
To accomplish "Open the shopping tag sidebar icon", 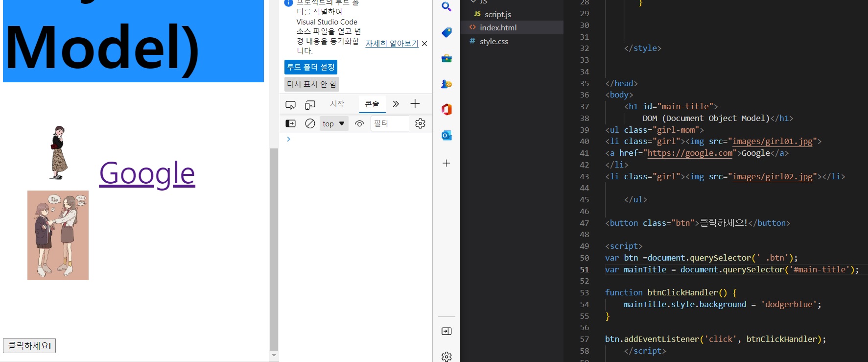I will click(x=446, y=32).
